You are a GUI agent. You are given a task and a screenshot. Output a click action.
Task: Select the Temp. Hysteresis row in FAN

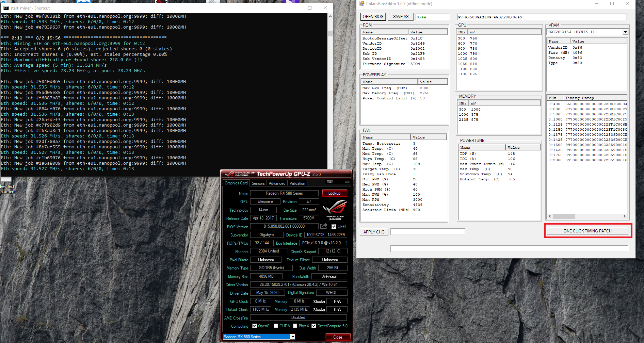(x=404, y=144)
